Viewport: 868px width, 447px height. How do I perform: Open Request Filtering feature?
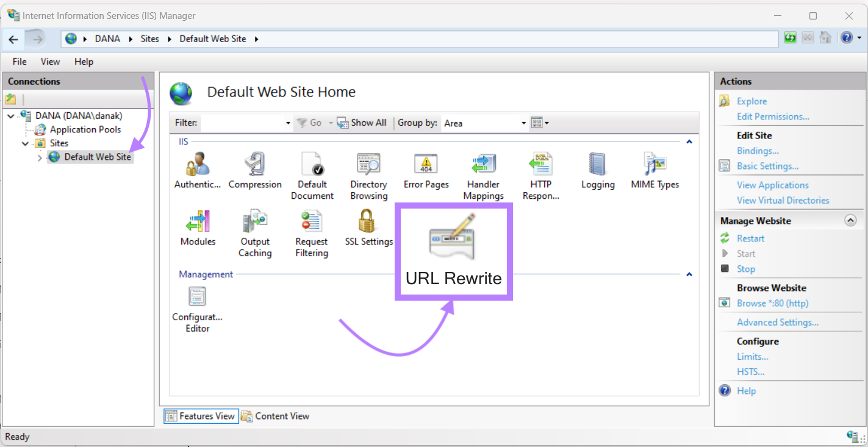(x=311, y=222)
